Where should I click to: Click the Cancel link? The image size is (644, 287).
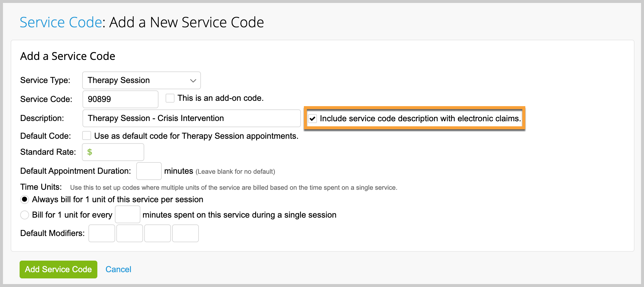(118, 269)
